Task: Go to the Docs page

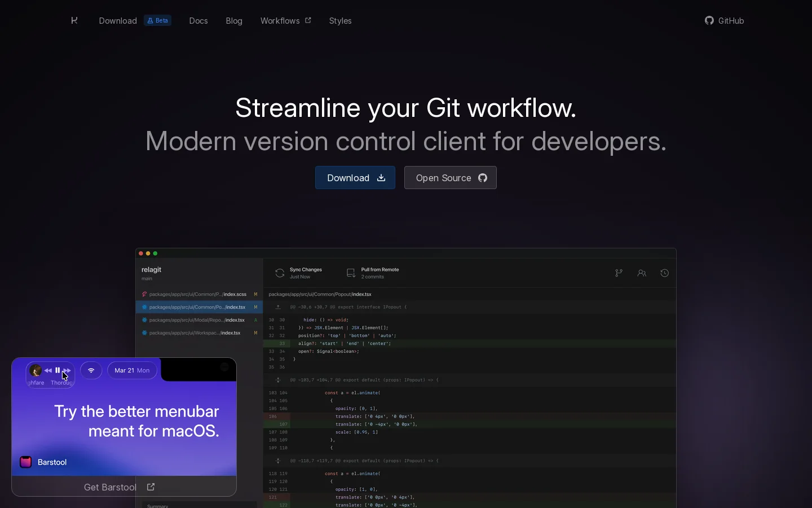Action: [198, 21]
